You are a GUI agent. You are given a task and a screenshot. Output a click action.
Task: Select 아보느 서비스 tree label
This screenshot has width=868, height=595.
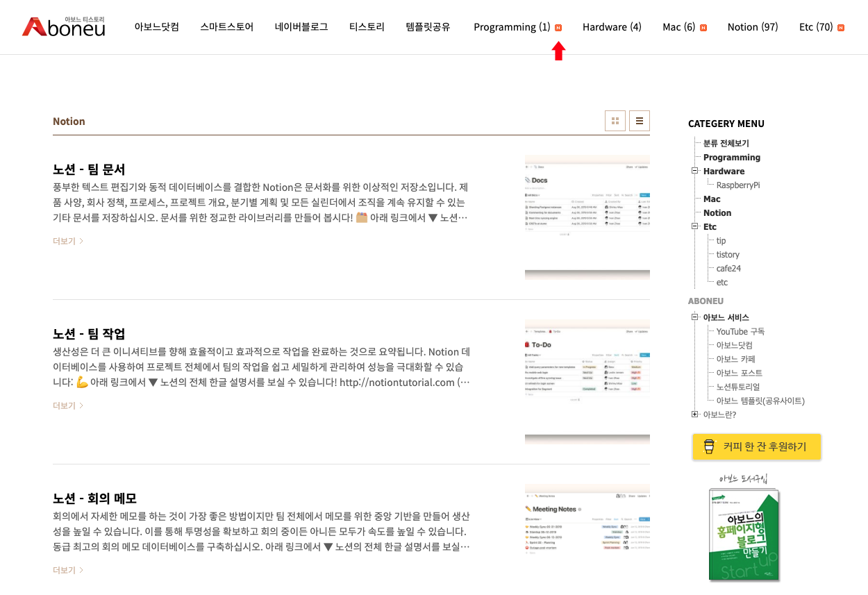pos(726,317)
